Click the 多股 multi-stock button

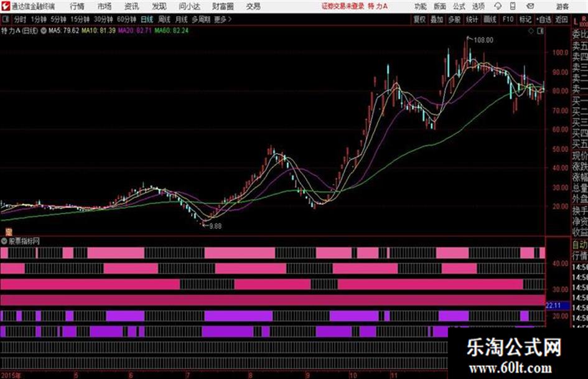click(454, 19)
